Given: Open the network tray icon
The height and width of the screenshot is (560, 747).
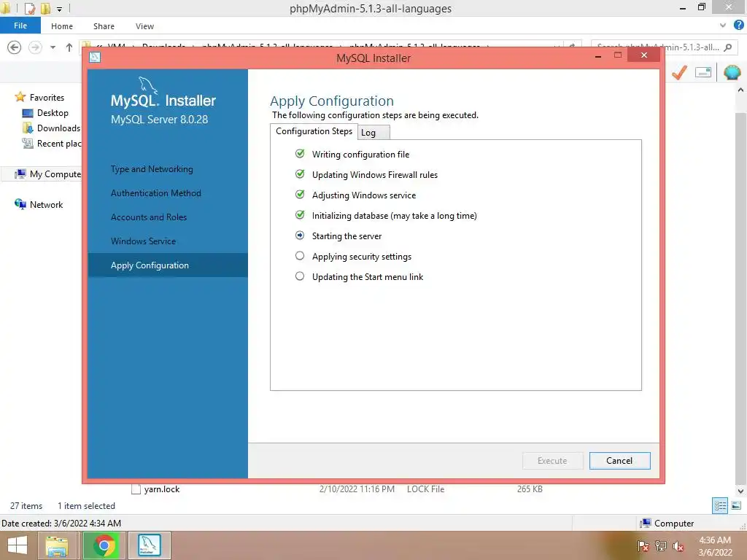Looking at the screenshot, I should pos(661,546).
